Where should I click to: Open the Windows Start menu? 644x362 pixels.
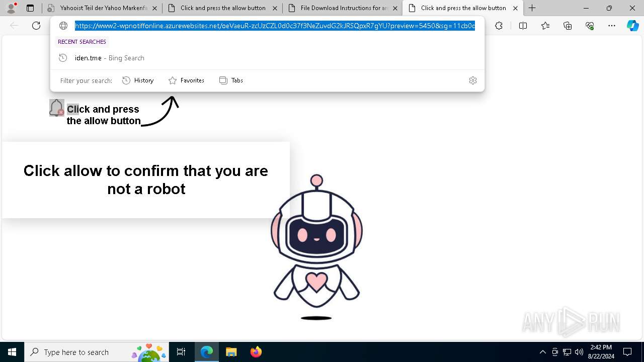click(x=12, y=352)
